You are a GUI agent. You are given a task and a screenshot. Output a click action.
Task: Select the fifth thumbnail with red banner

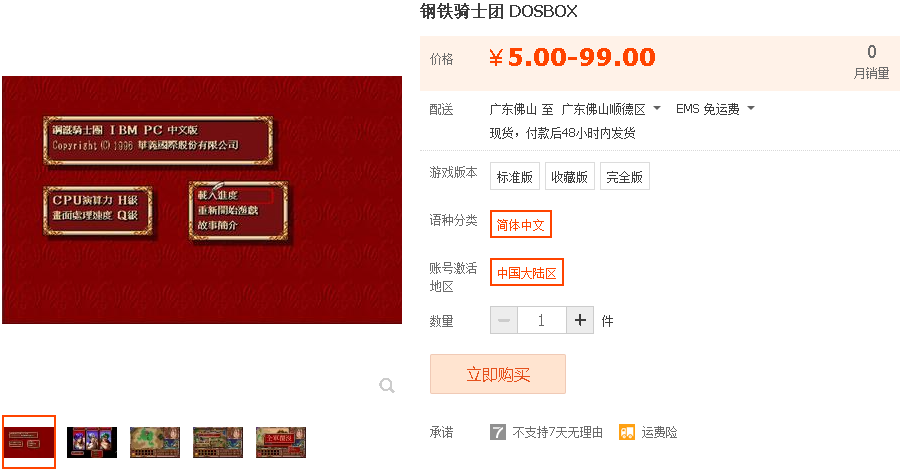281,442
